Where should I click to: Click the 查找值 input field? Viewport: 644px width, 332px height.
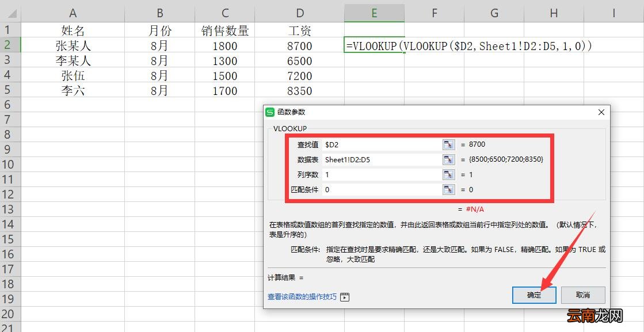pyautogui.click(x=382, y=144)
